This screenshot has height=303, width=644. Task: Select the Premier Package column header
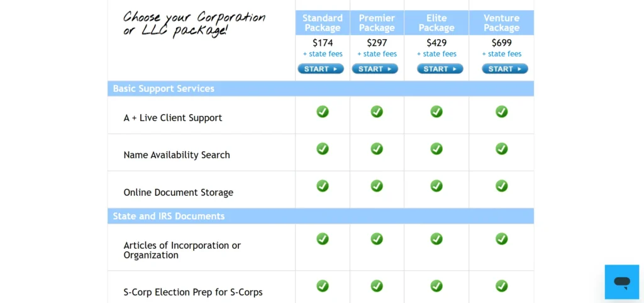coord(377,23)
